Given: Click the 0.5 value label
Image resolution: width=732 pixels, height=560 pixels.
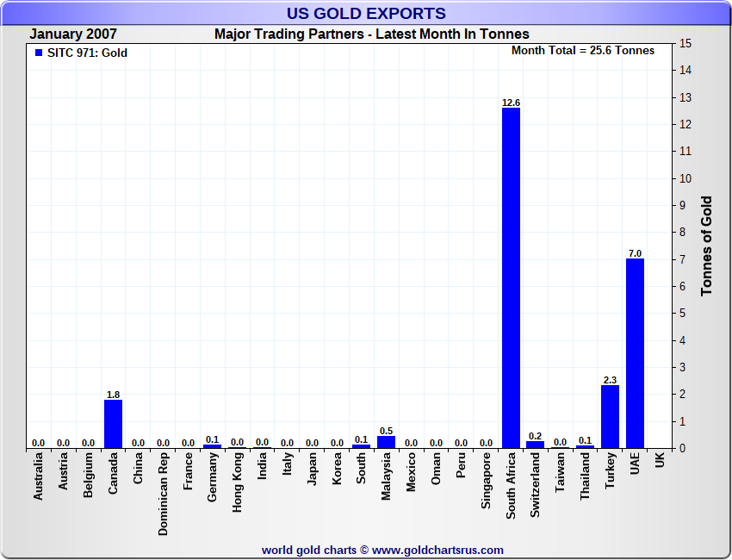Looking at the screenshot, I should [x=386, y=431].
